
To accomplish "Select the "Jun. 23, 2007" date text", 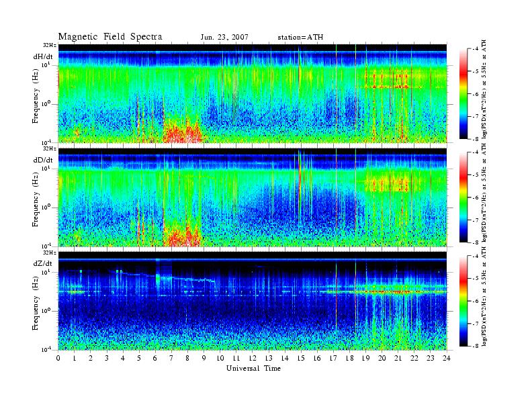I will (x=224, y=38).
